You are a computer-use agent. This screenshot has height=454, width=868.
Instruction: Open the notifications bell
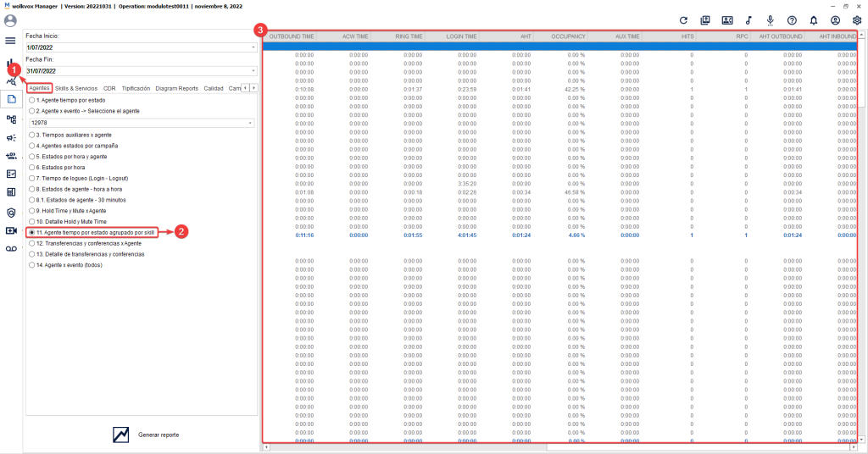(x=814, y=20)
